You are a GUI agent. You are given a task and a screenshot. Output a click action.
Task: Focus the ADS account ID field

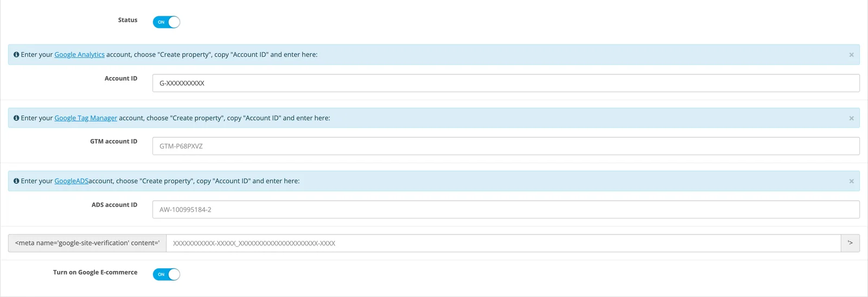(506, 210)
